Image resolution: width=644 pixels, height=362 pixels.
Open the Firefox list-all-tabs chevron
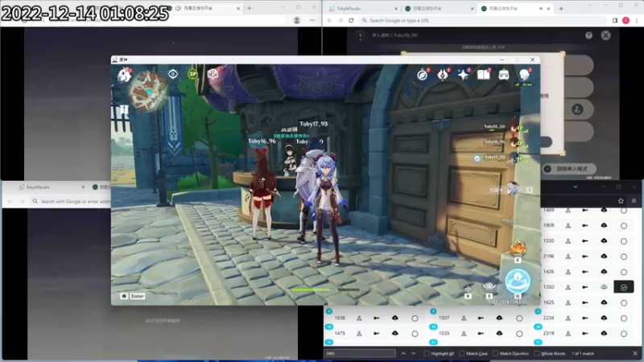(x=576, y=187)
